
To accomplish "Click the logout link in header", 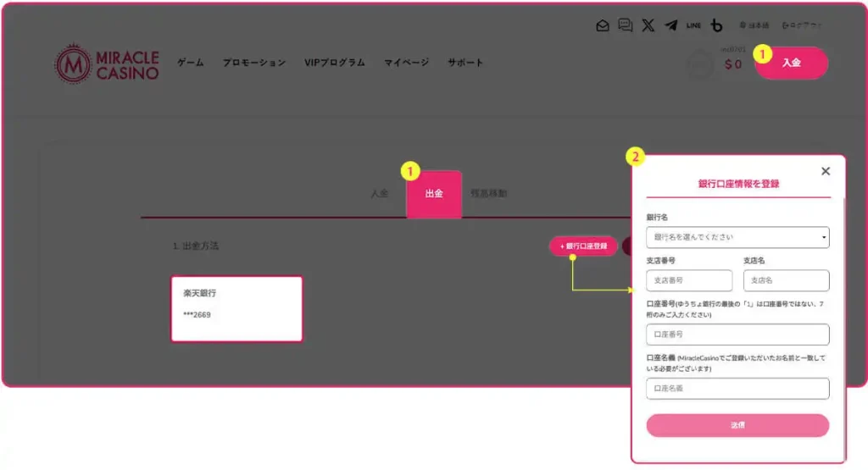I will tap(802, 25).
